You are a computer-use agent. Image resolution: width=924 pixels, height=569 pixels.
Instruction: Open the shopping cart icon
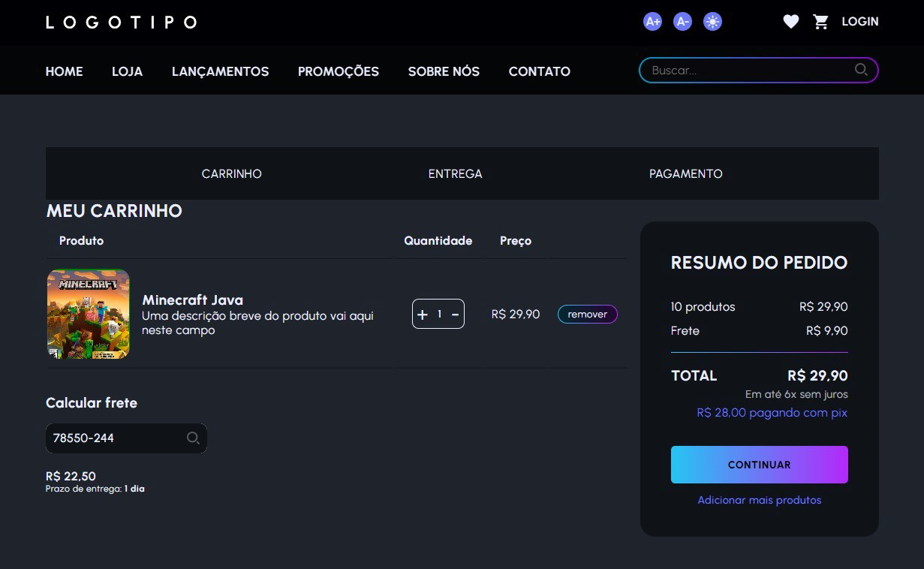point(821,22)
